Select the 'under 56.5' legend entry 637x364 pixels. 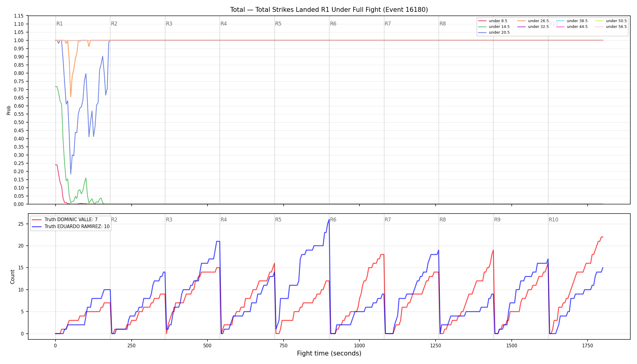click(611, 27)
